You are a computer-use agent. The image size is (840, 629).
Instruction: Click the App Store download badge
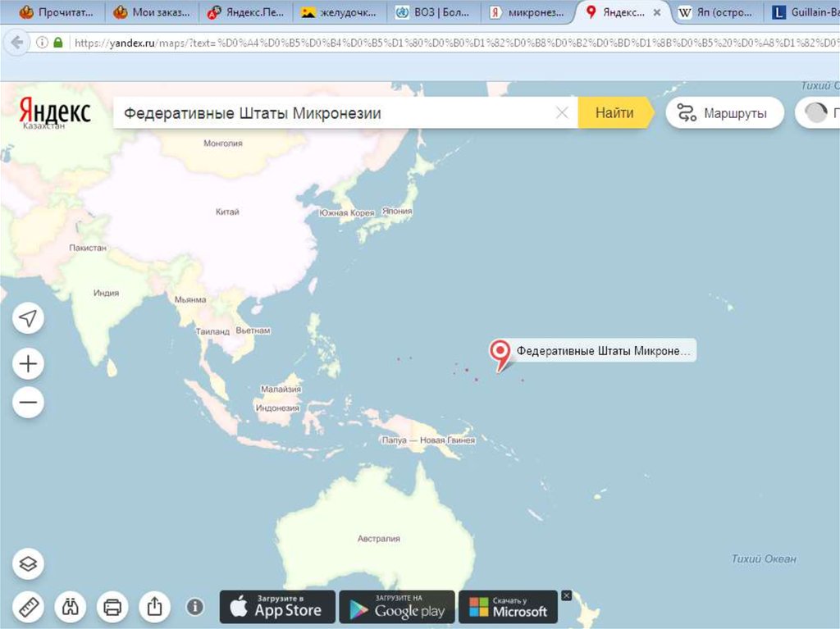(277, 608)
